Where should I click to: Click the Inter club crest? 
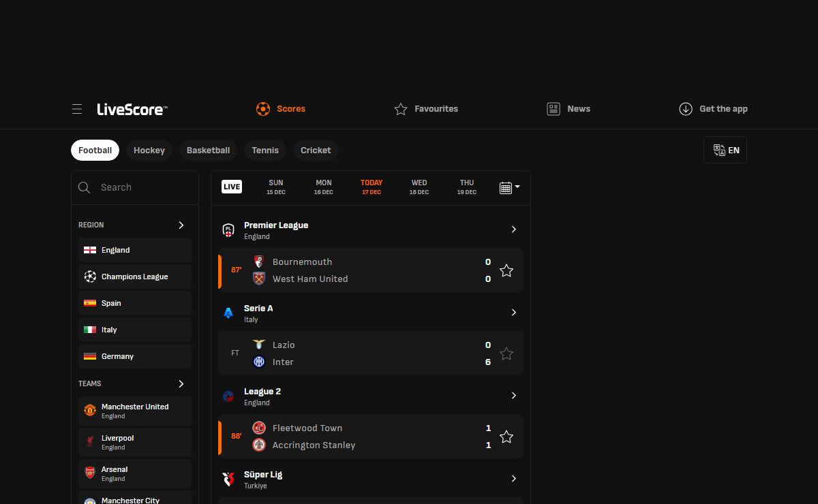[259, 362]
